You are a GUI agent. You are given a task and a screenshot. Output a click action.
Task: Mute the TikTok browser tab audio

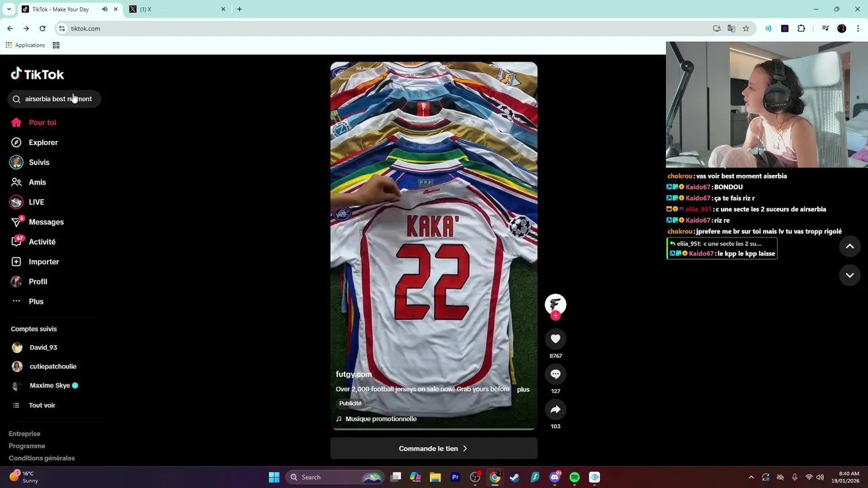click(104, 9)
